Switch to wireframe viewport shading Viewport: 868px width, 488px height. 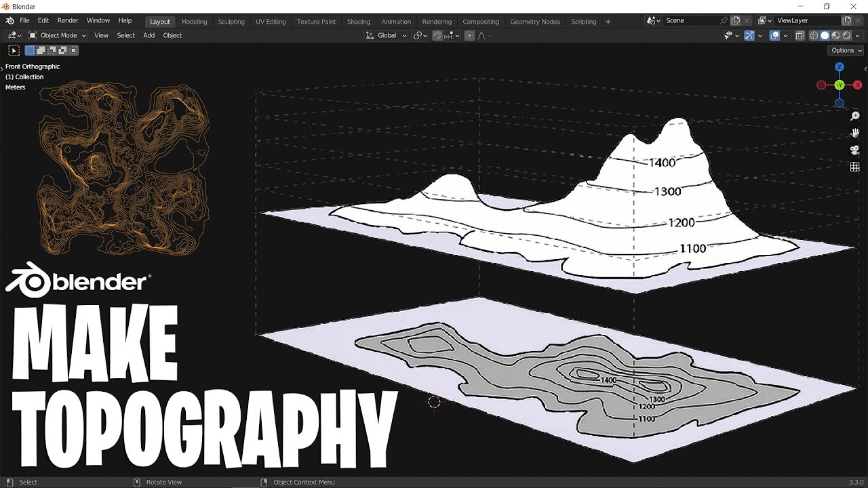(814, 35)
